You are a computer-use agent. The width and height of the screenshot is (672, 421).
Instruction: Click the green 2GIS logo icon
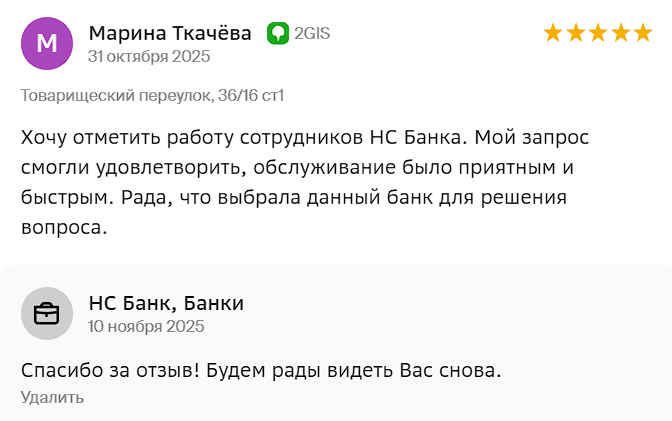[x=277, y=33]
